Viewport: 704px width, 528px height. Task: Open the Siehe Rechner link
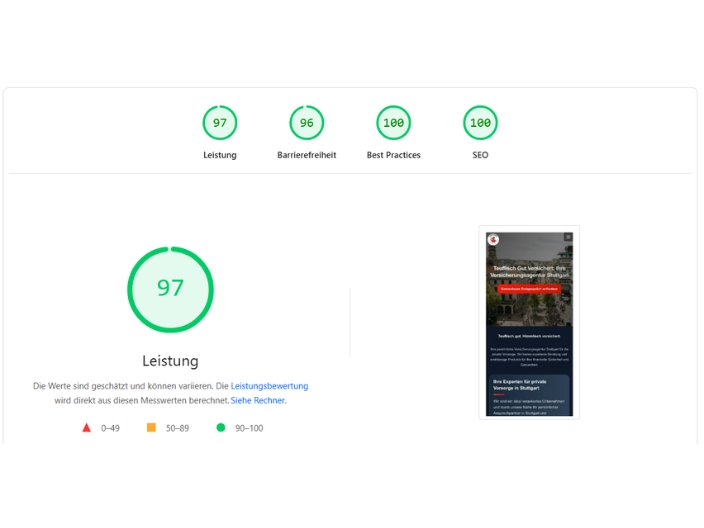pos(259,400)
